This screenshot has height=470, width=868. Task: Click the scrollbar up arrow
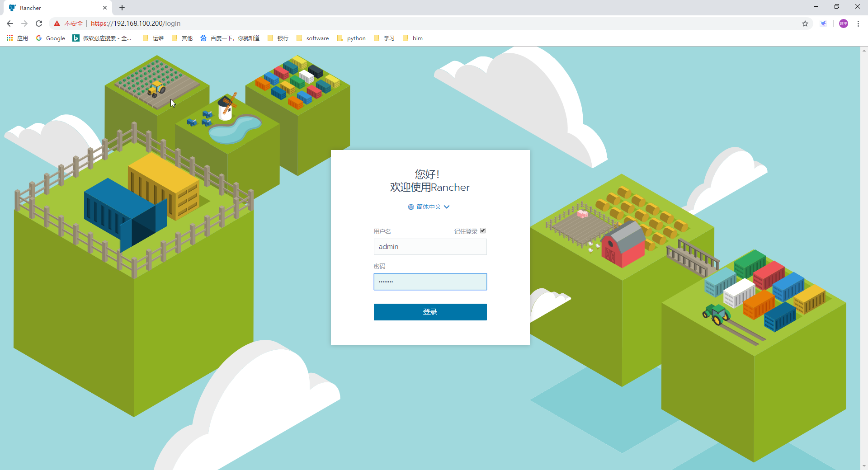tap(864, 50)
